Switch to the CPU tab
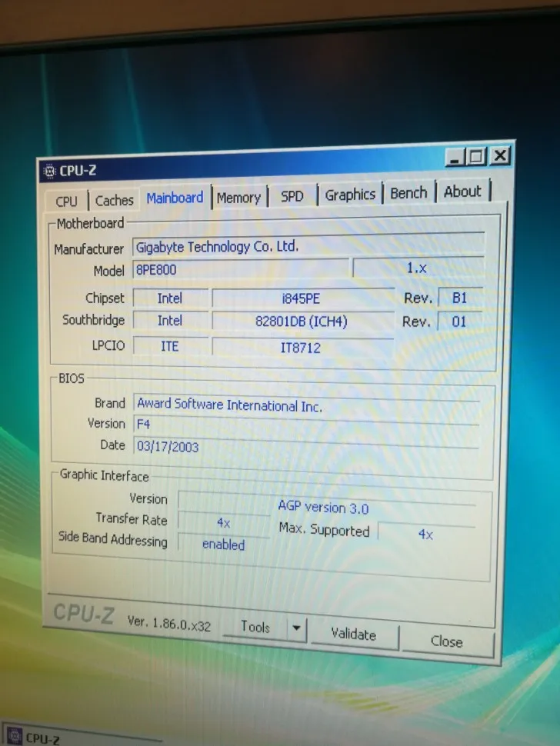Viewport: 560px width, 746px height. click(x=67, y=201)
